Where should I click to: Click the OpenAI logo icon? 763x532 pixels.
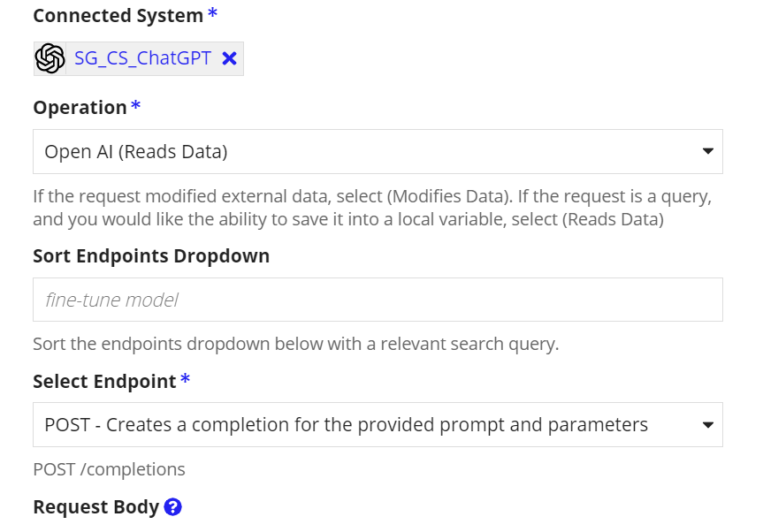[x=50, y=59]
